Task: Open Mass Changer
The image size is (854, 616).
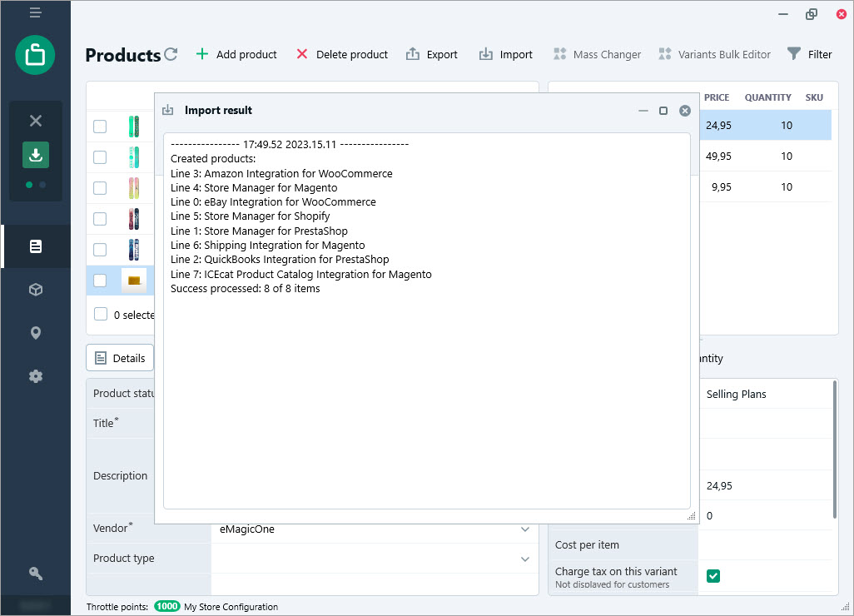Action: [x=597, y=54]
